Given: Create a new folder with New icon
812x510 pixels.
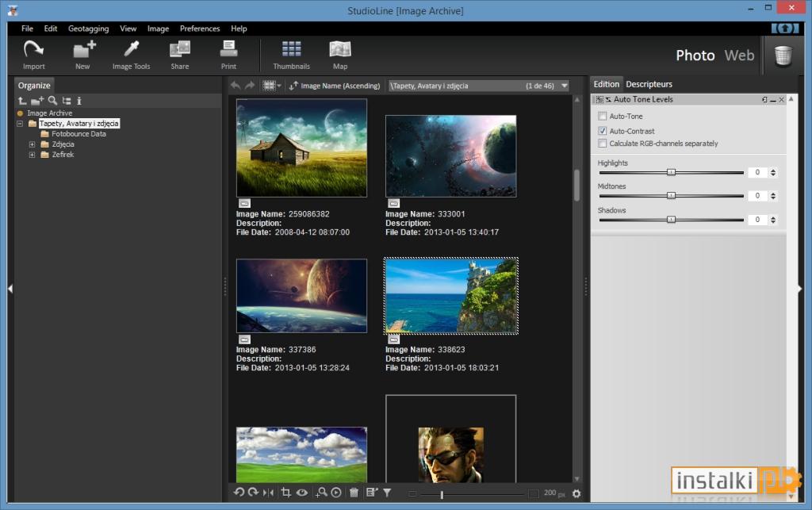Looking at the screenshot, I should point(82,54).
